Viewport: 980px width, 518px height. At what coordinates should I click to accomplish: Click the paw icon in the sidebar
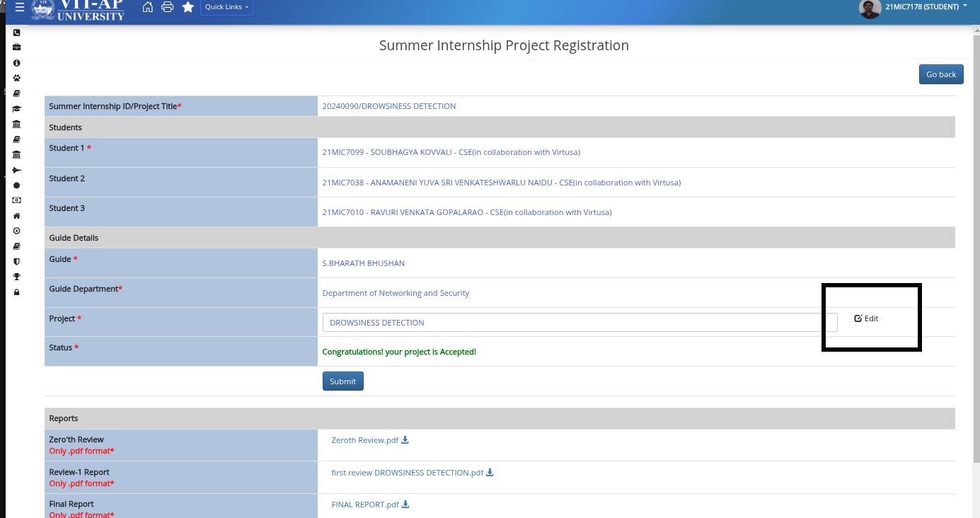point(17,78)
